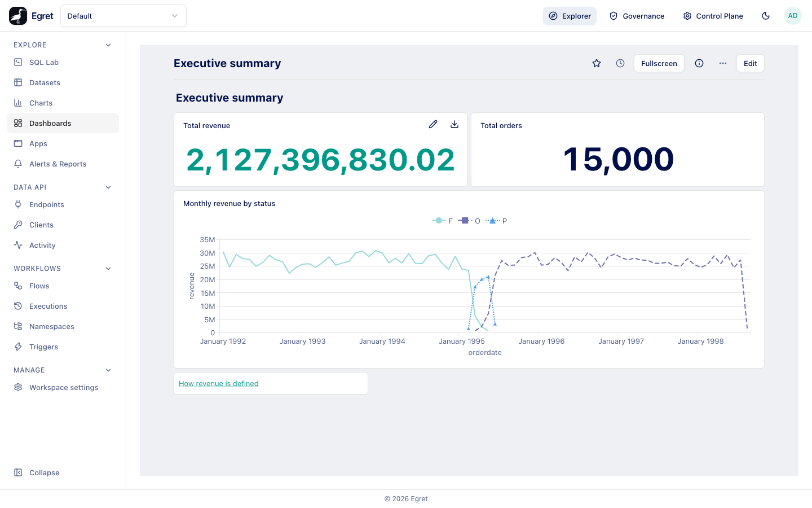This screenshot has height=508, width=812.
Task: Go to Datasets in the sidebar
Action: [x=63, y=82]
